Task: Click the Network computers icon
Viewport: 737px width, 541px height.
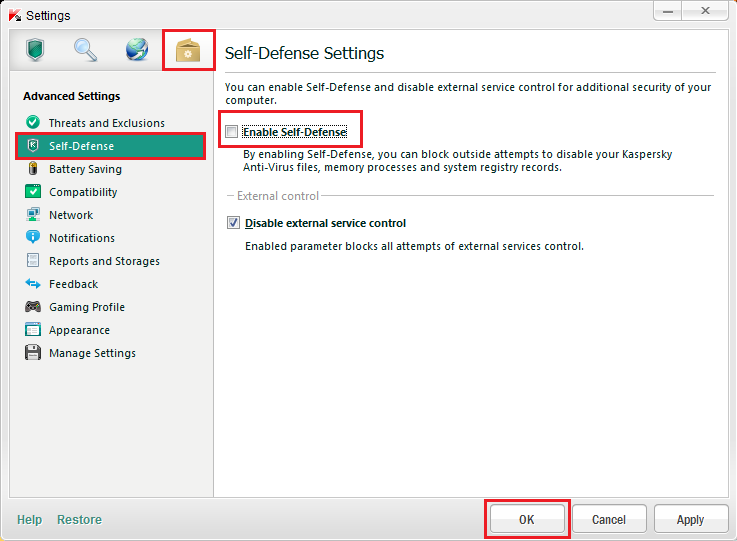Action: [x=33, y=214]
